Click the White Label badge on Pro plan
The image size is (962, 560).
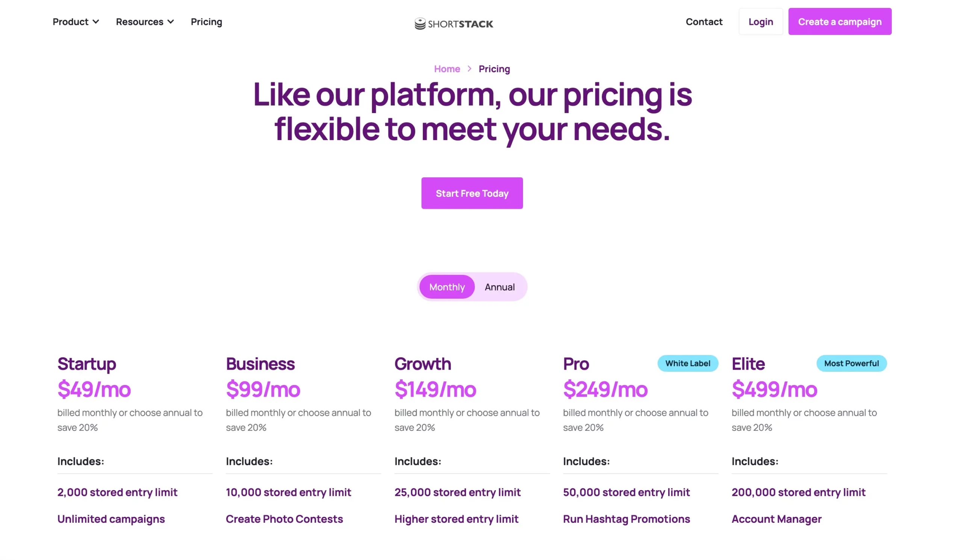pos(688,363)
